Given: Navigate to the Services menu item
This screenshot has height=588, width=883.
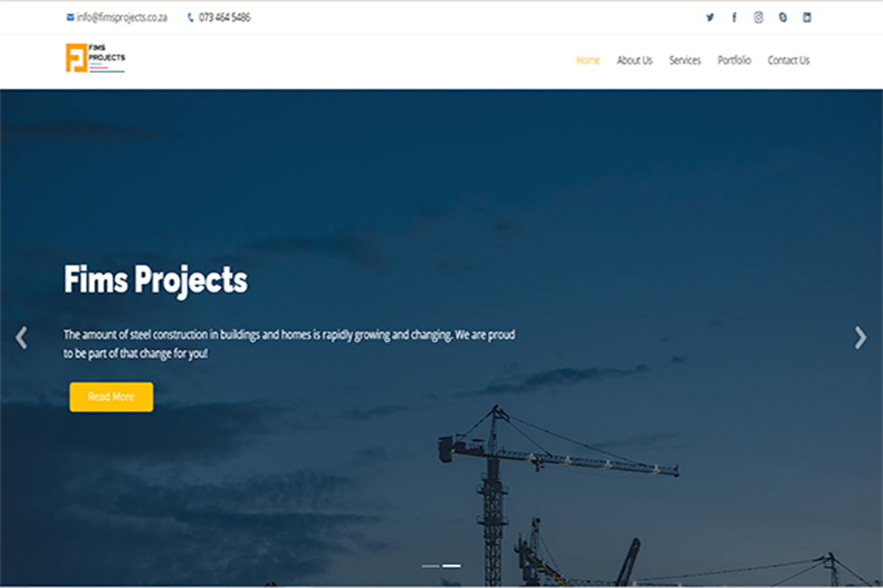Looking at the screenshot, I should [x=685, y=61].
